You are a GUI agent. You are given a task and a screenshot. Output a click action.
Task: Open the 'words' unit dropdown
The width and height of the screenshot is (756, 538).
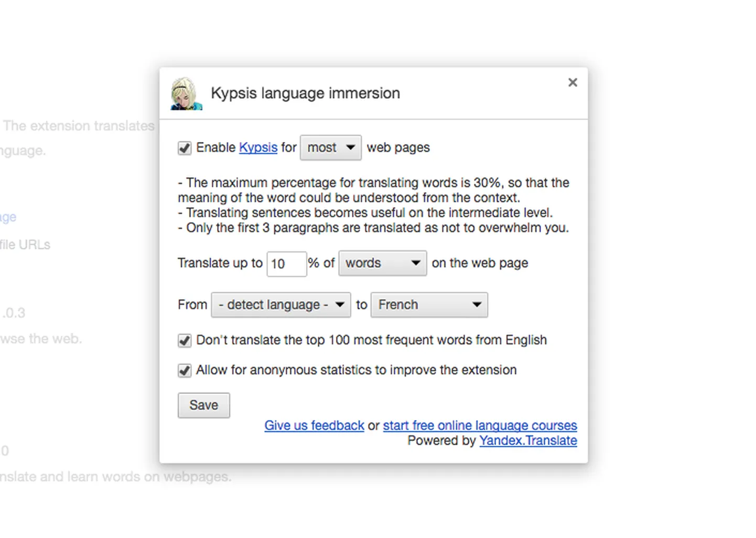[x=382, y=263]
